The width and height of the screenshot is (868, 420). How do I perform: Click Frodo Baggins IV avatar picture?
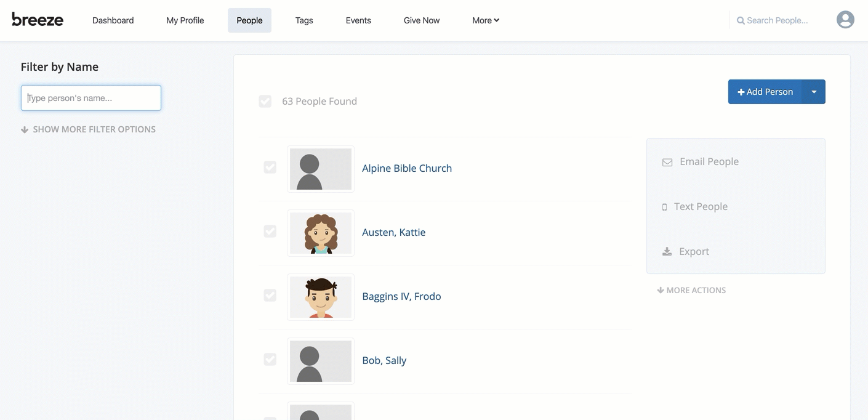pyautogui.click(x=321, y=297)
